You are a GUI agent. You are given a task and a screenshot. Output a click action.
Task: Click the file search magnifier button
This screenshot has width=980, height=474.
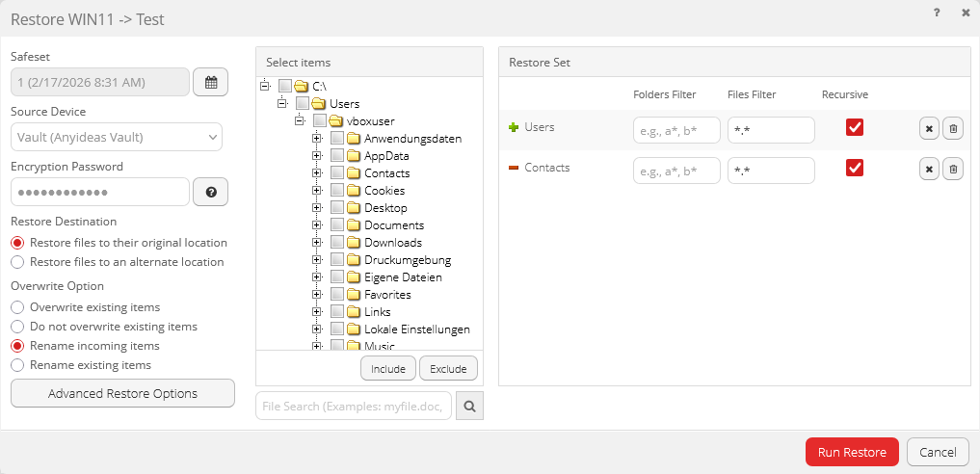(469, 407)
